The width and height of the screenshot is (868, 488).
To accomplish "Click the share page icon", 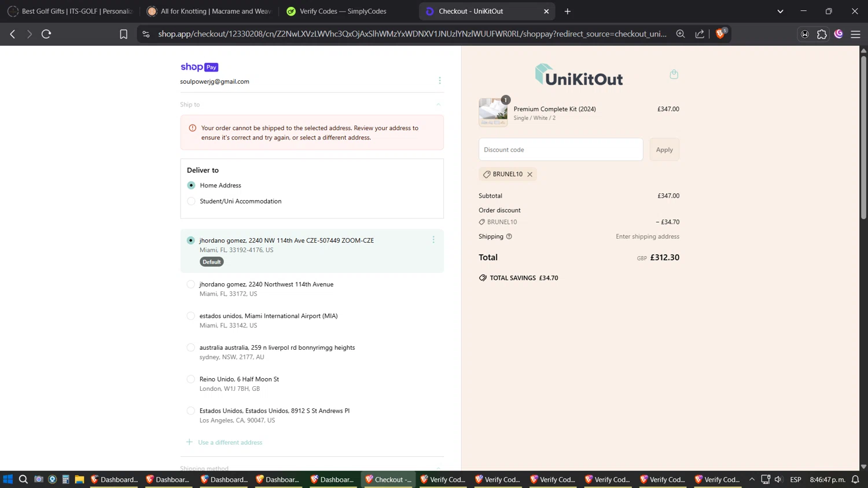I will point(700,34).
